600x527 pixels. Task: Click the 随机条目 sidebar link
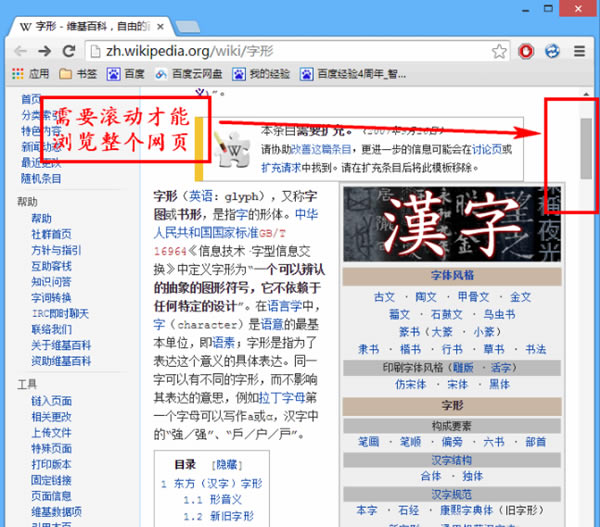[41, 178]
